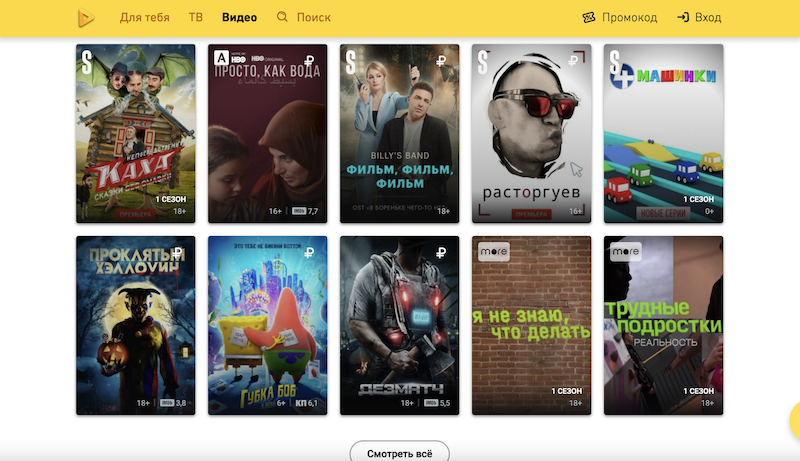
Task: Open Трудные подростки poster
Action: [663, 325]
